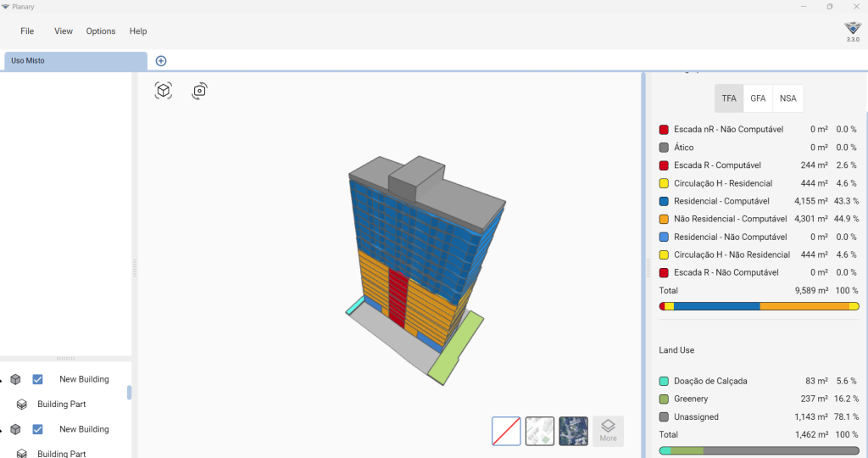This screenshot has width=868, height=458.
Task: Click the Residencial - Computável label
Action: tap(721, 201)
